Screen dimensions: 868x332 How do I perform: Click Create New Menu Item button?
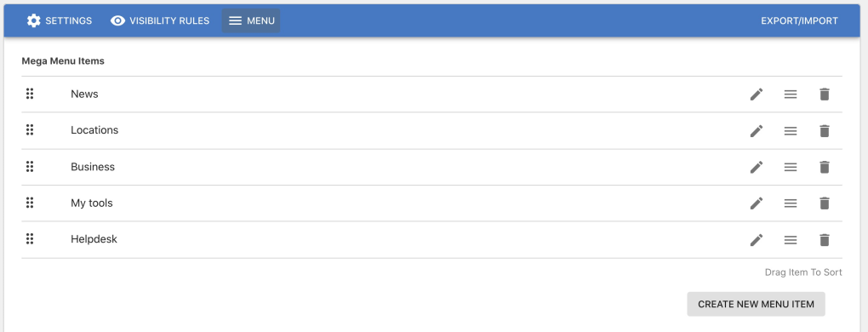[x=757, y=304]
